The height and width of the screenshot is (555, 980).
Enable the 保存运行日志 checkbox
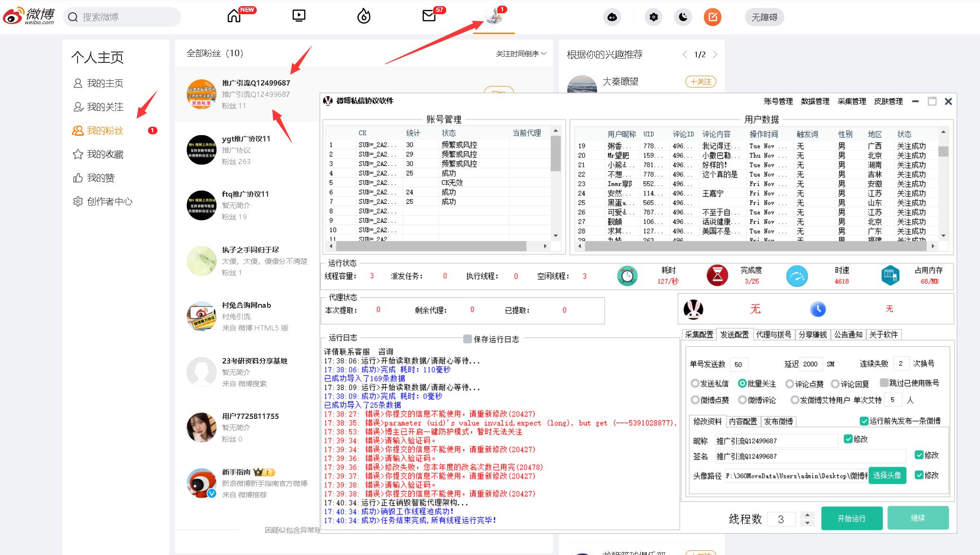coord(468,339)
